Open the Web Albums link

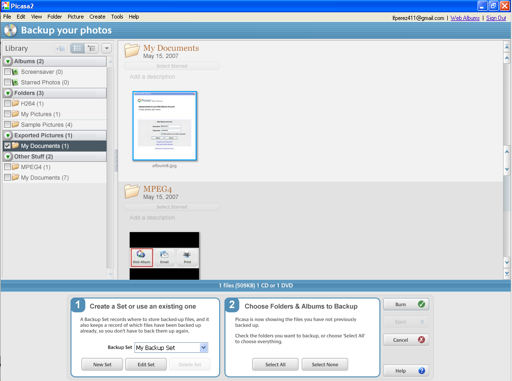tap(465, 18)
